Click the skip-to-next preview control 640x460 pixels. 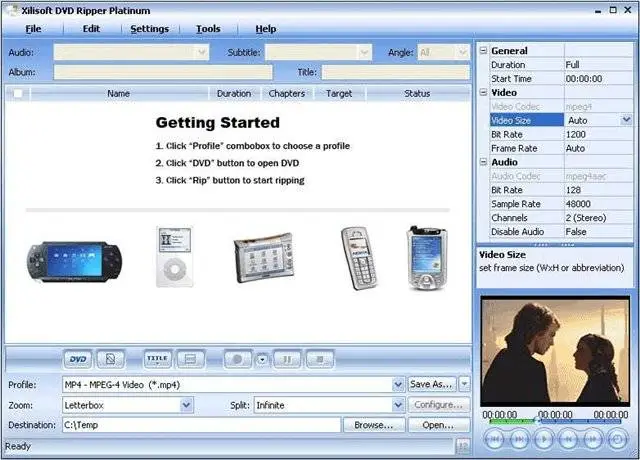click(x=519, y=439)
